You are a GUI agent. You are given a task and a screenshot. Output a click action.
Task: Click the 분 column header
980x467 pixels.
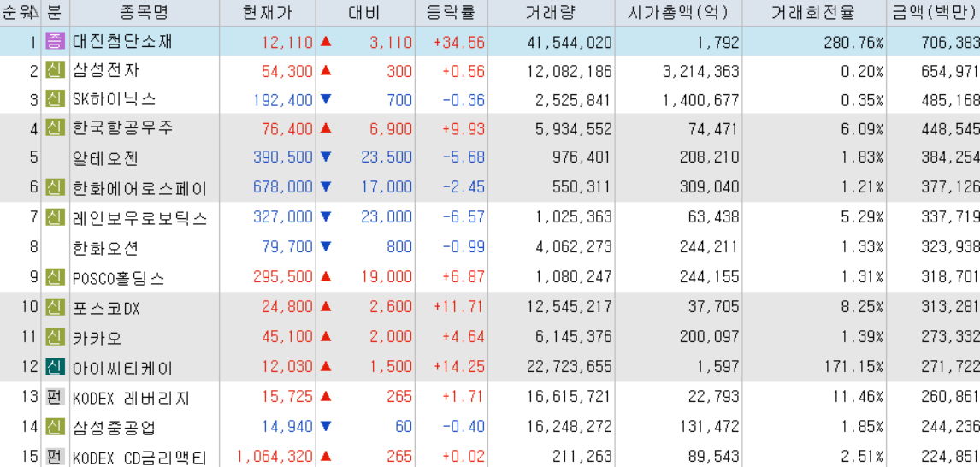click(x=55, y=13)
